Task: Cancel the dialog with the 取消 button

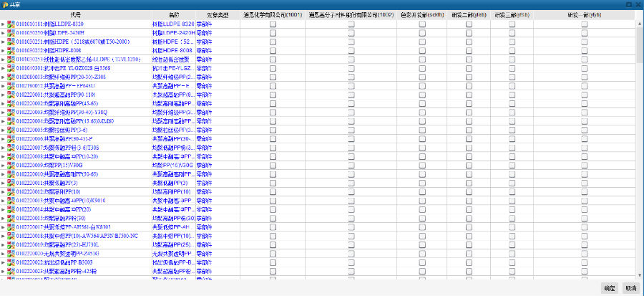Action: [x=631, y=288]
